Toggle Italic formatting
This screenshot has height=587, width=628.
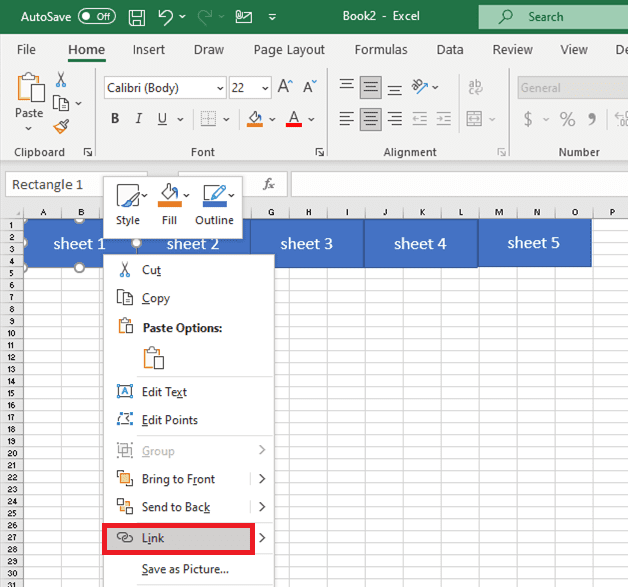(139, 119)
